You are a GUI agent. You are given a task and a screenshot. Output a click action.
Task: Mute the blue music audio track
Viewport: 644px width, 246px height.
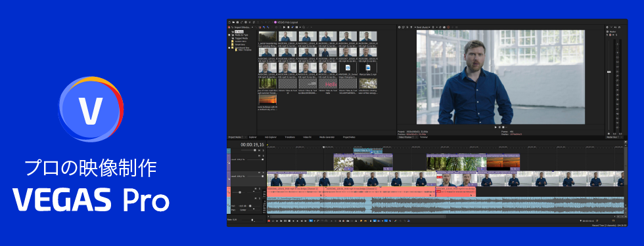[256, 198]
